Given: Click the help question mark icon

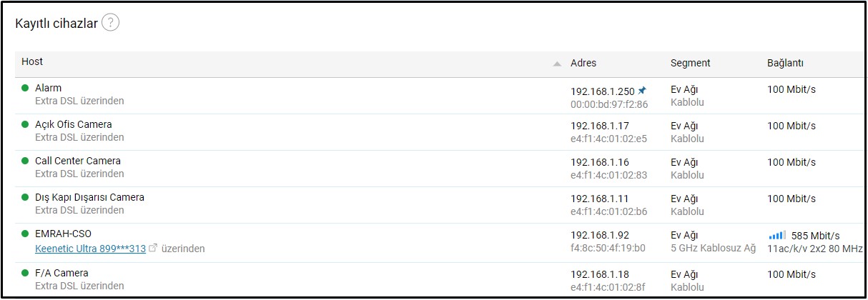Looking at the screenshot, I should (110, 23).
